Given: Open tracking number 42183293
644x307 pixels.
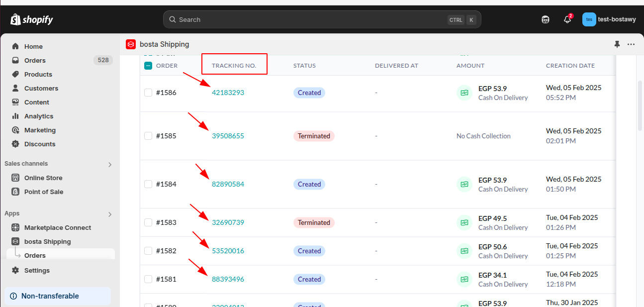Looking at the screenshot, I should (x=228, y=93).
